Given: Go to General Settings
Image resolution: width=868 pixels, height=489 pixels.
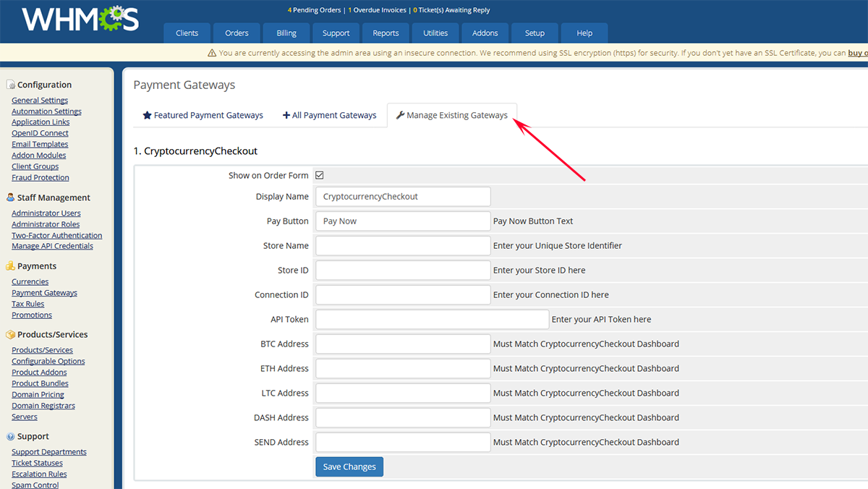Looking at the screenshot, I should point(40,101).
